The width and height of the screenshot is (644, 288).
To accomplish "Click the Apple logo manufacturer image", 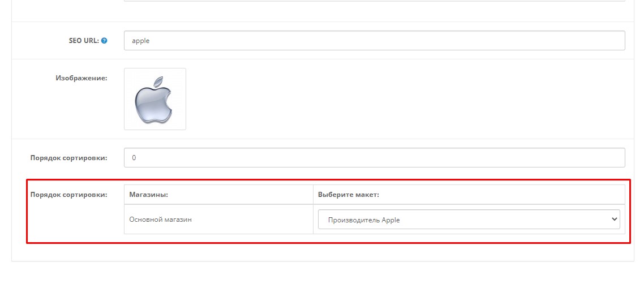I will click(155, 99).
